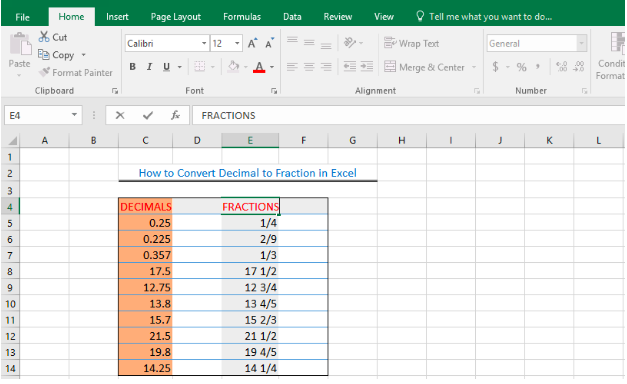Click Select All corner triangle

pyautogui.click(x=12, y=140)
